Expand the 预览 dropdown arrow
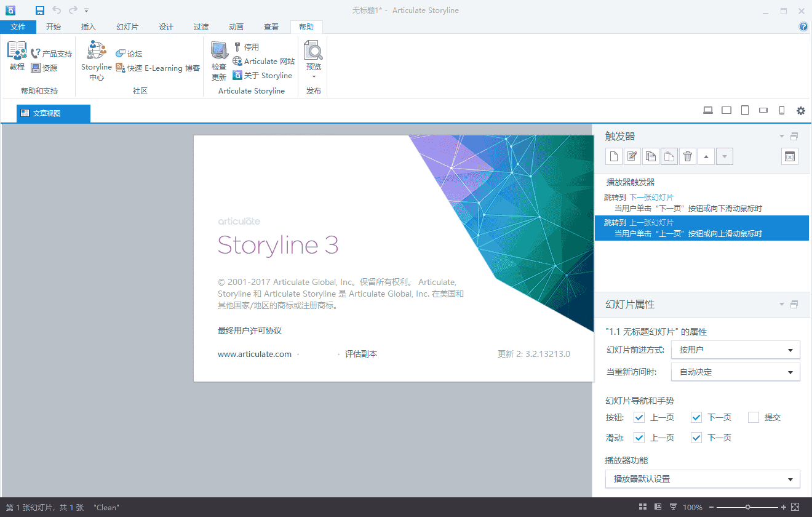 [x=314, y=77]
